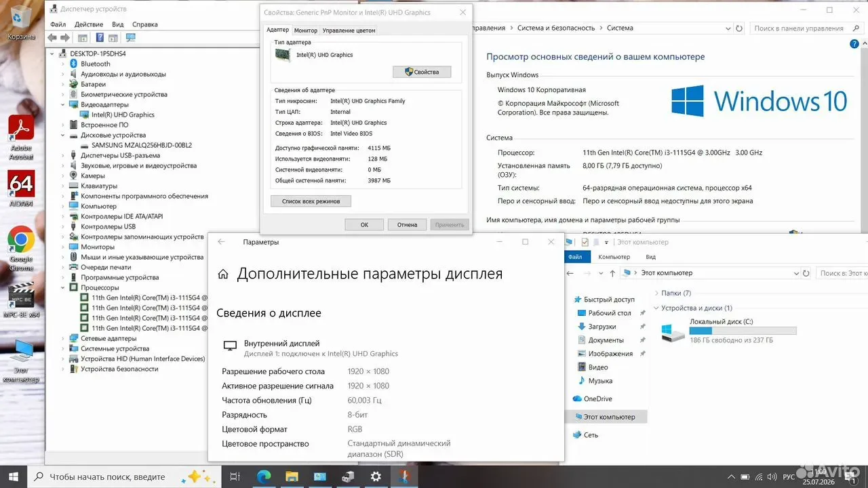
Task: Click the Back arrow in Device Manager toolbar
Action: [54, 38]
